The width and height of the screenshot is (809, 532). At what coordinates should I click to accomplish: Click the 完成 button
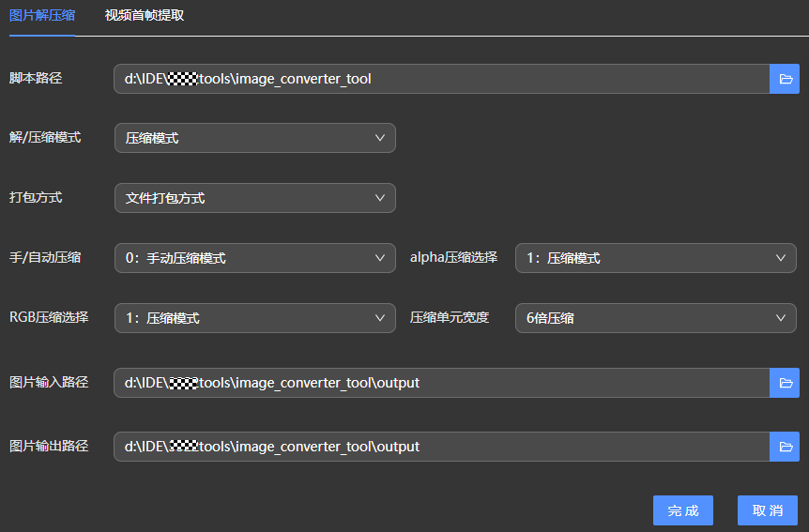tap(682, 510)
